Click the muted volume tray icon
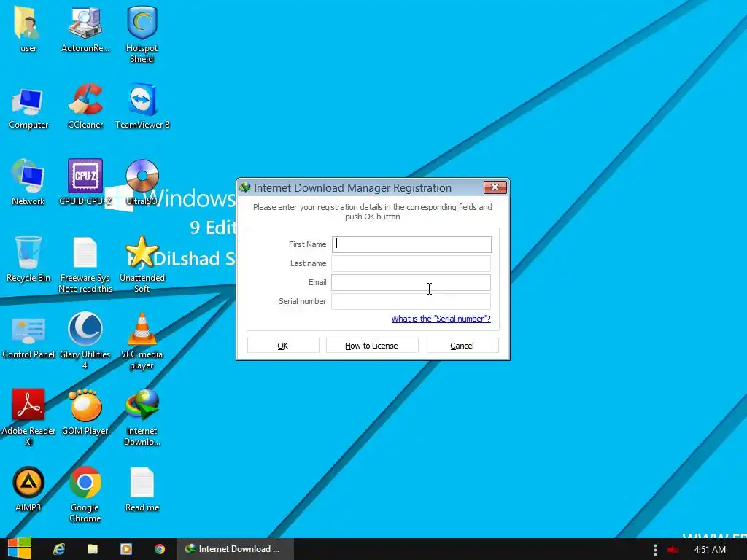The height and width of the screenshot is (560, 747). coord(673,550)
